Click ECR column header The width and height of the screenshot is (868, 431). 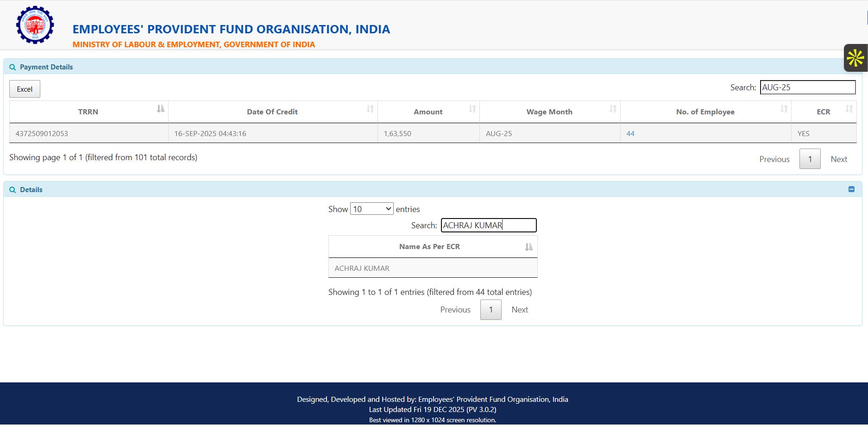[824, 112]
